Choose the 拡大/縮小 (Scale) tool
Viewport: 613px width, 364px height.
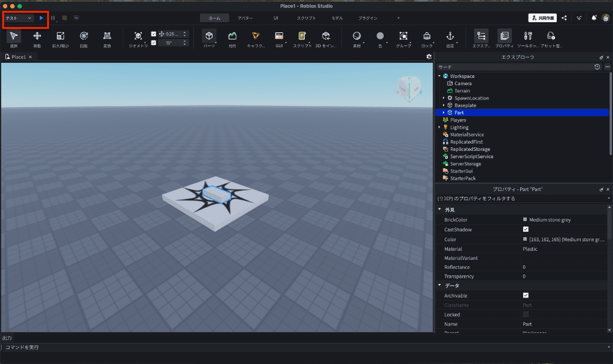click(x=60, y=37)
